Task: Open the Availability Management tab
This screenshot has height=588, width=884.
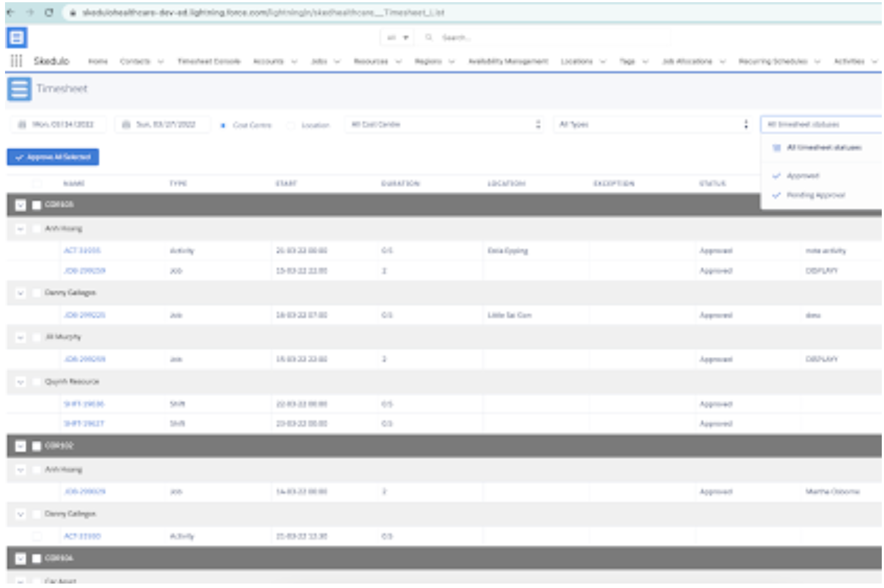Action: coord(508,61)
